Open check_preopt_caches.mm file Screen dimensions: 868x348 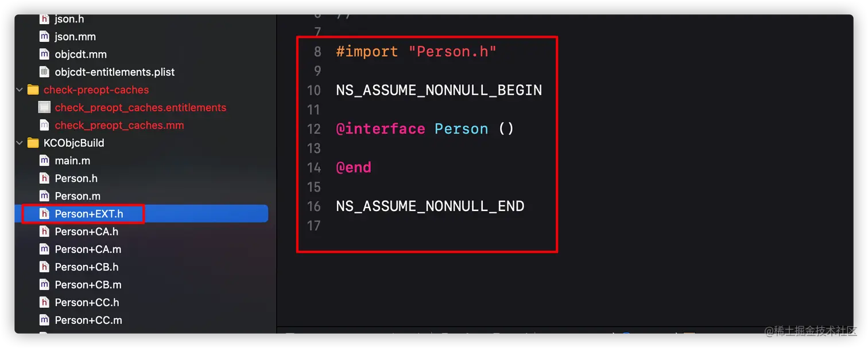coord(119,126)
